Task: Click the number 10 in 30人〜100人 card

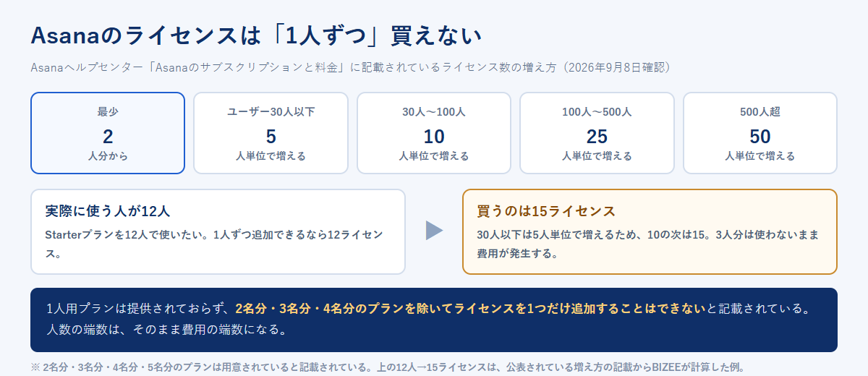Action: tap(434, 136)
